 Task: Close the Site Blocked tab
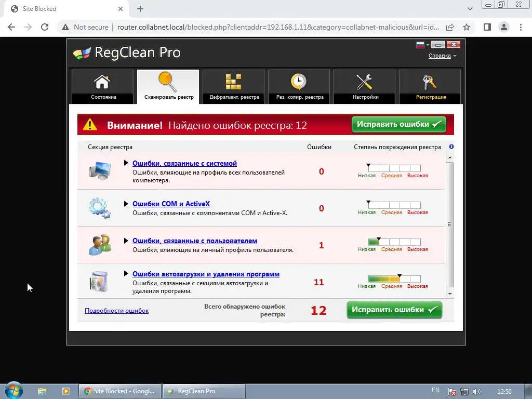click(121, 9)
